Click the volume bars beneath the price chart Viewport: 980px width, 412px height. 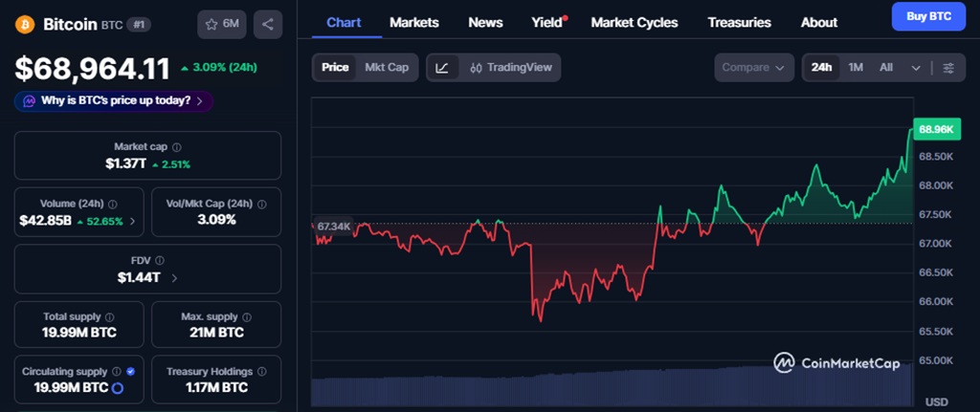pyautogui.click(x=612, y=386)
